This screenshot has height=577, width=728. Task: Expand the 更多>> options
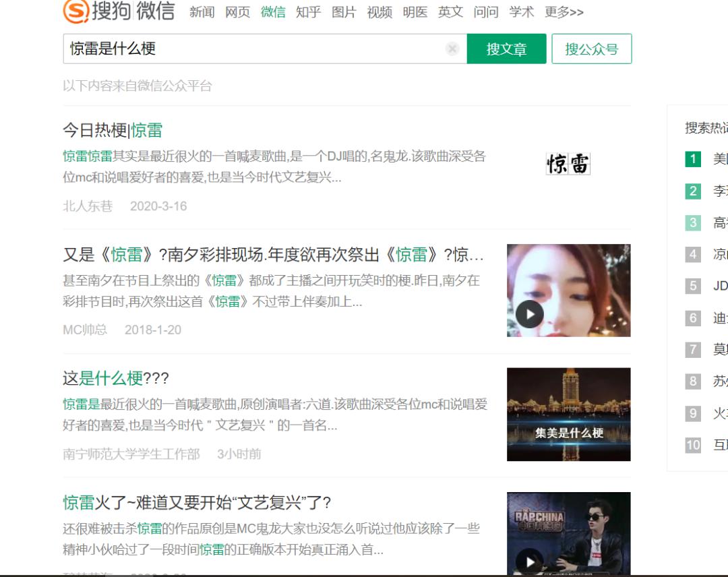565,11
